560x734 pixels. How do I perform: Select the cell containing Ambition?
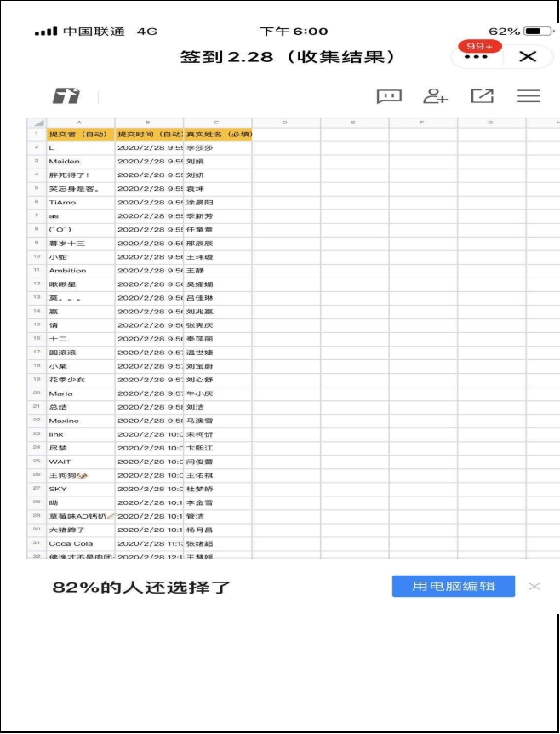(x=80, y=271)
